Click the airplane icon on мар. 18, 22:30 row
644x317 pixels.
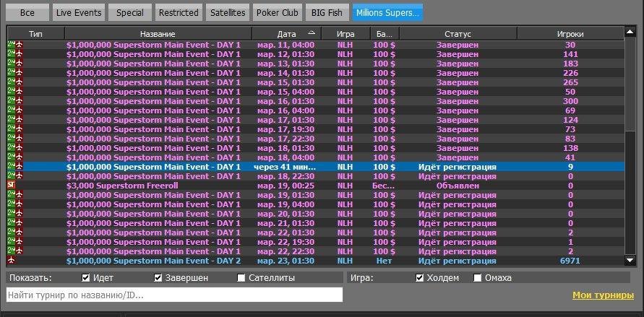pyautogui.click(x=19, y=176)
